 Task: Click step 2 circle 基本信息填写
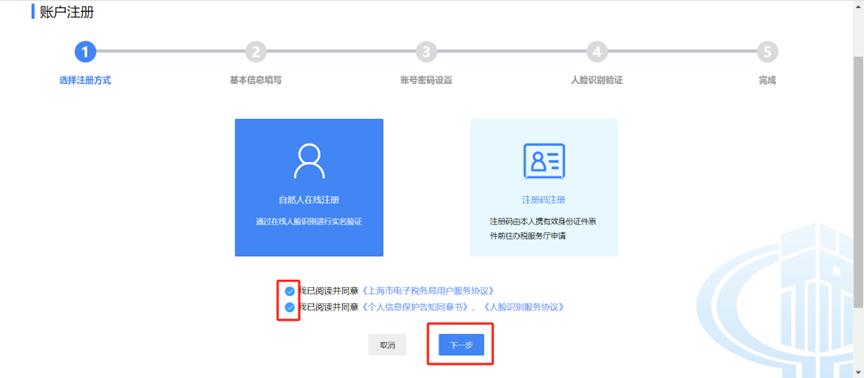tap(256, 52)
